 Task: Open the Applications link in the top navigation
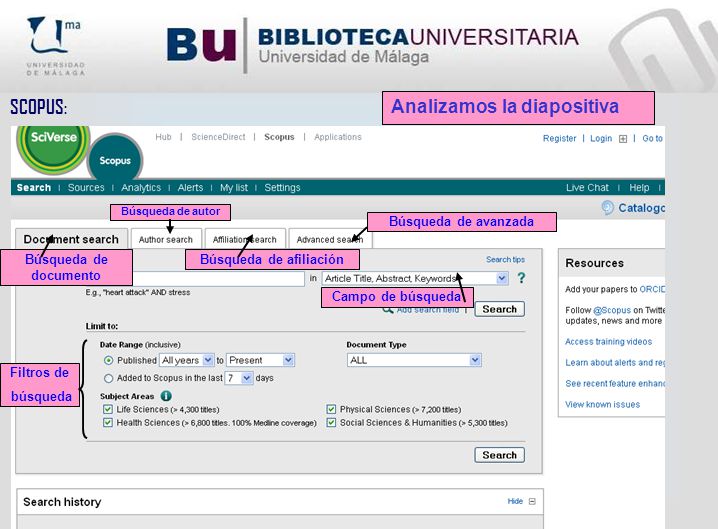click(x=337, y=136)
